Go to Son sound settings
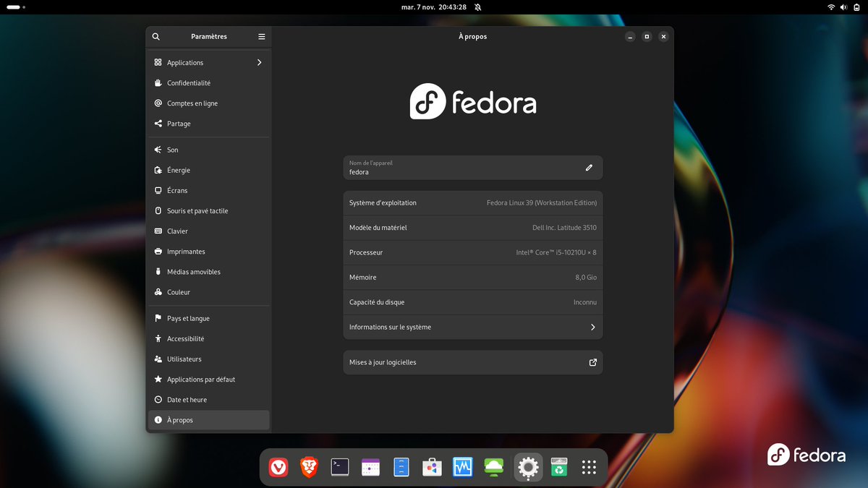The width and height of the screenshot is (868, 488). [208, 150]
